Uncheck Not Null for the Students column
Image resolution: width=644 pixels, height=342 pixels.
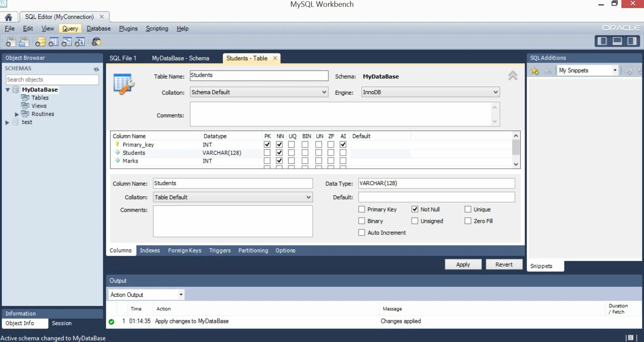point(415,209)
